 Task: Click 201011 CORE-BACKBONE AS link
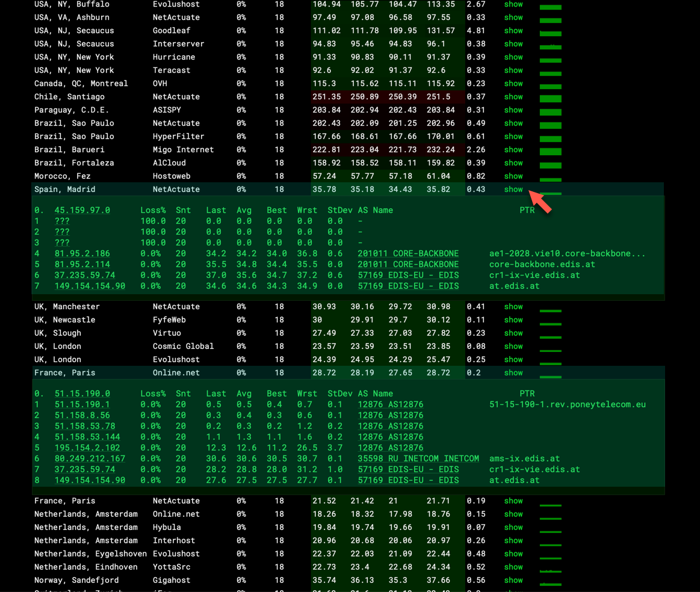[407, 253]
